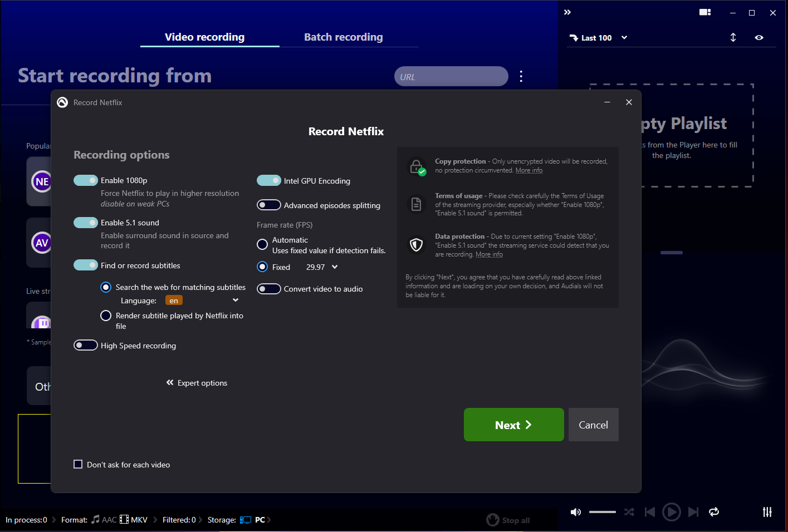Screen dimensions: 788x532
Task: Click the en language tag
Action: coord(174,301)
